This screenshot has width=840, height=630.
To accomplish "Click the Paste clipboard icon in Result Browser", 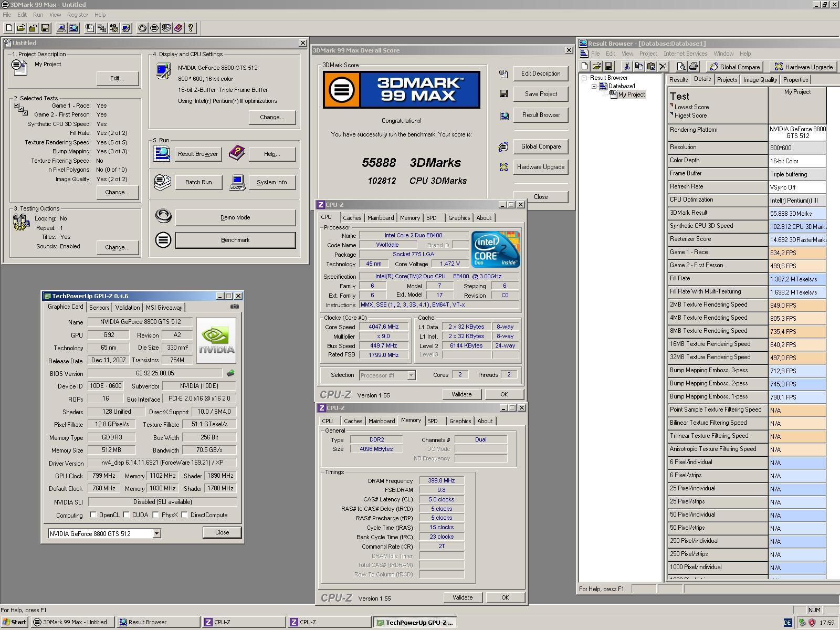I will (651, 67).
